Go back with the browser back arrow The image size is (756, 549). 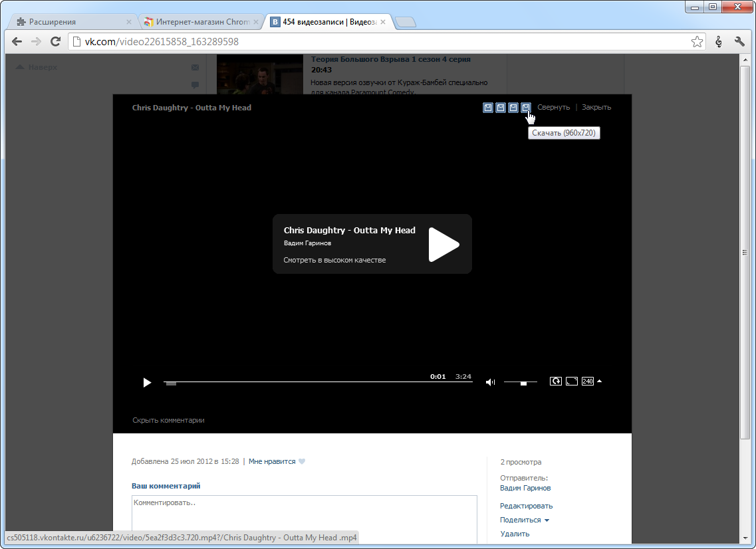tap(17, 41)
